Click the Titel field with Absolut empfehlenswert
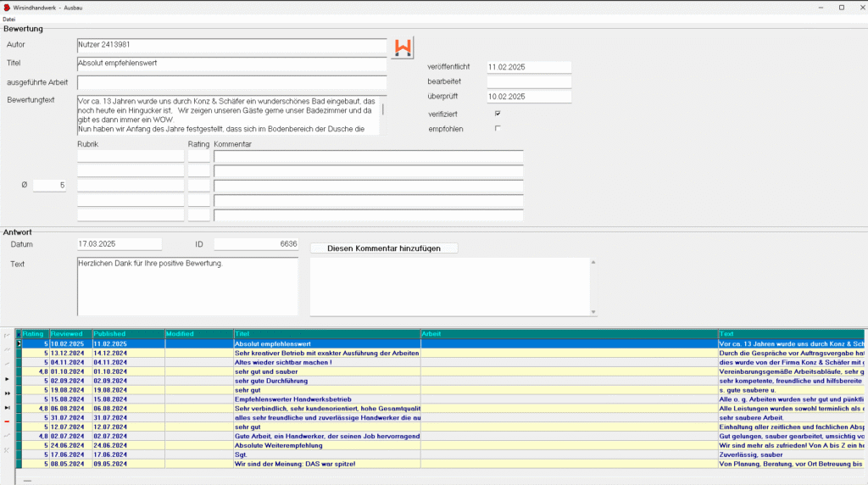This screenshot has height=485, width=868. 232,64
